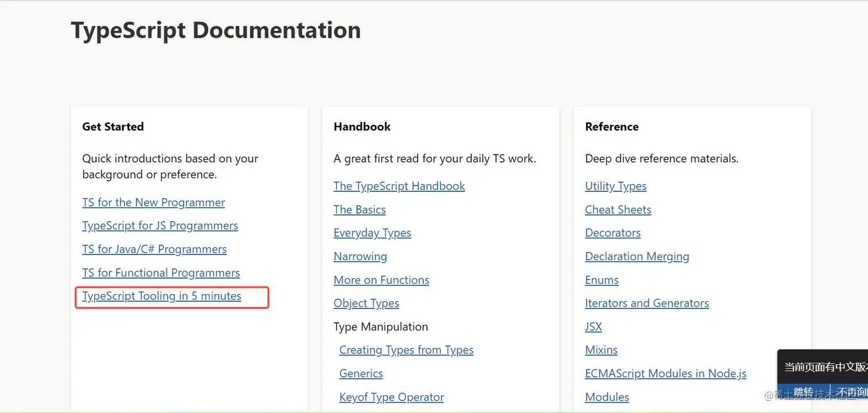Open Object Types link
The image size is (868, 413).
click(366, 303)
